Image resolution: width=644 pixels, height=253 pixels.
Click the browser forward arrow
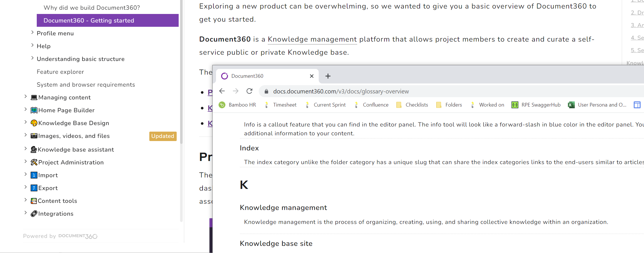coord(236,91)
